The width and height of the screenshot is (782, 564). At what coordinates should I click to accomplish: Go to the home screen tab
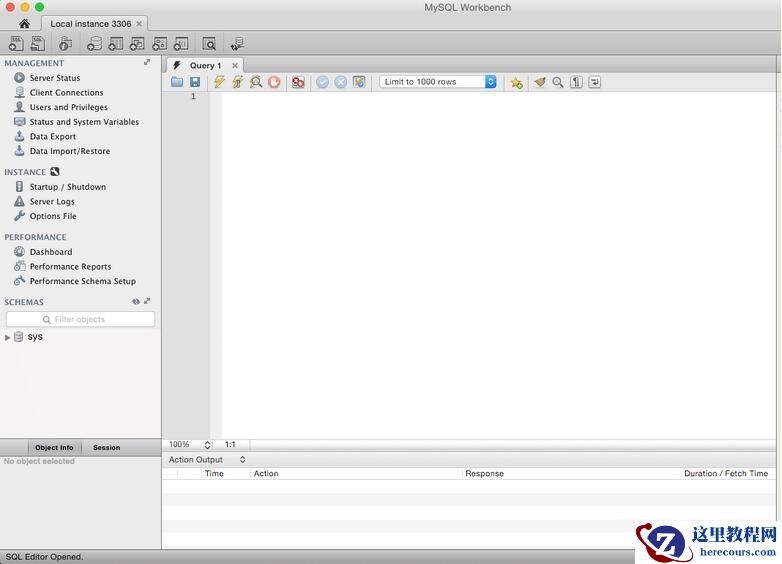click(x=24, y=23)
